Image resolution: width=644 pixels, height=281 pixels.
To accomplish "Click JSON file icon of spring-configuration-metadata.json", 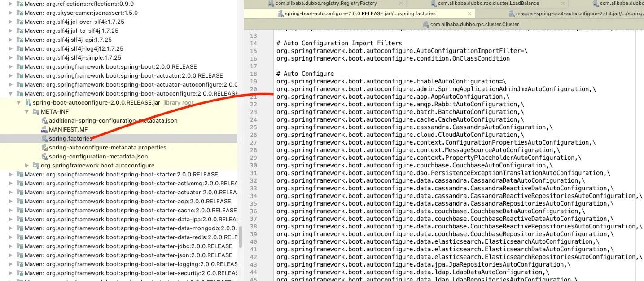I will coord(44,156).
